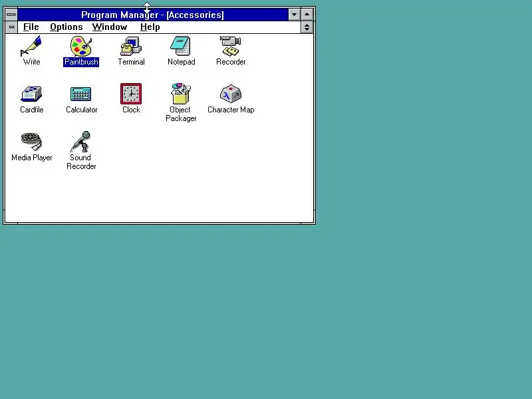This screenshot has height=399, width=532.
Task: Click the 'Write' label text
Action: point(31,62)
